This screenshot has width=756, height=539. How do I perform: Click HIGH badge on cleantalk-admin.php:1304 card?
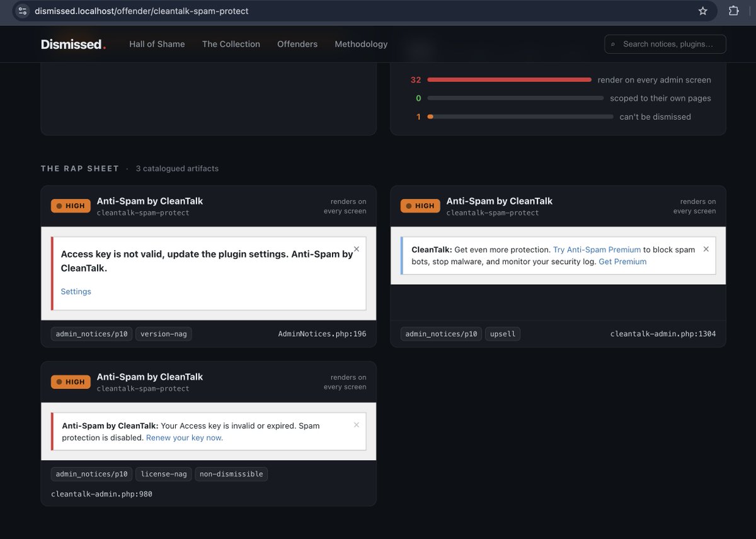420,206
